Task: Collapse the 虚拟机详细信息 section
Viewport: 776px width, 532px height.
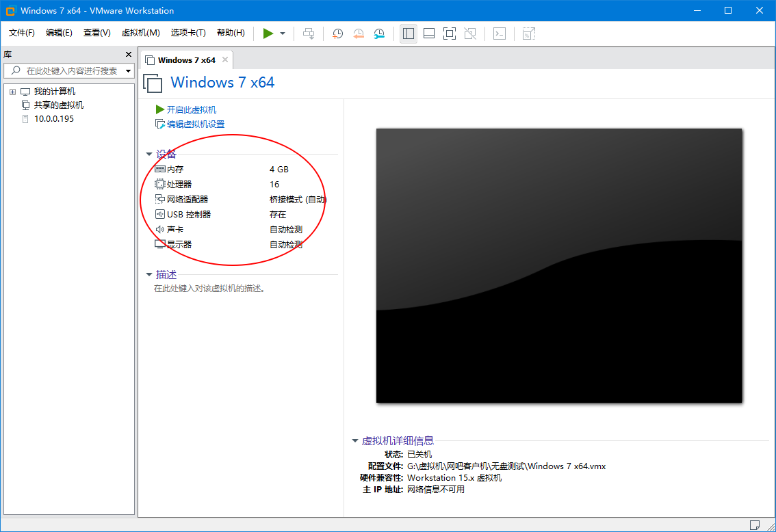Action: (355, 440)
